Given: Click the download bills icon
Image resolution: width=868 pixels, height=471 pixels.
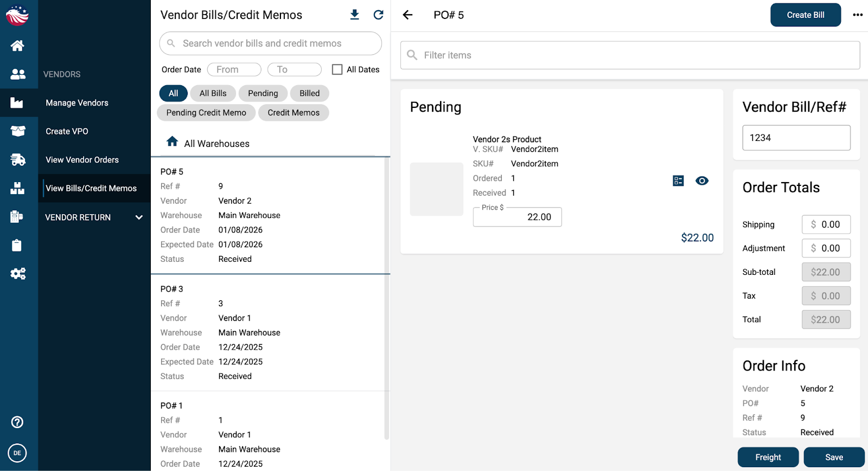Looking at the screenshot, I should point(354,15).
